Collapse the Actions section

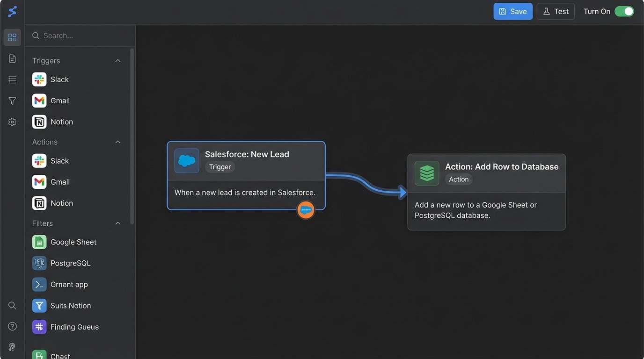click(117, 142)
